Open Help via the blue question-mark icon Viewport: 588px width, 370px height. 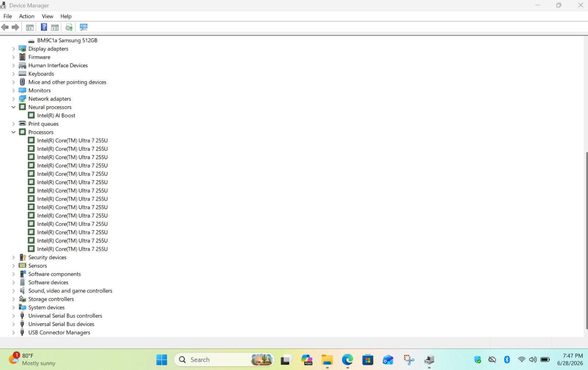coord(44,27)
